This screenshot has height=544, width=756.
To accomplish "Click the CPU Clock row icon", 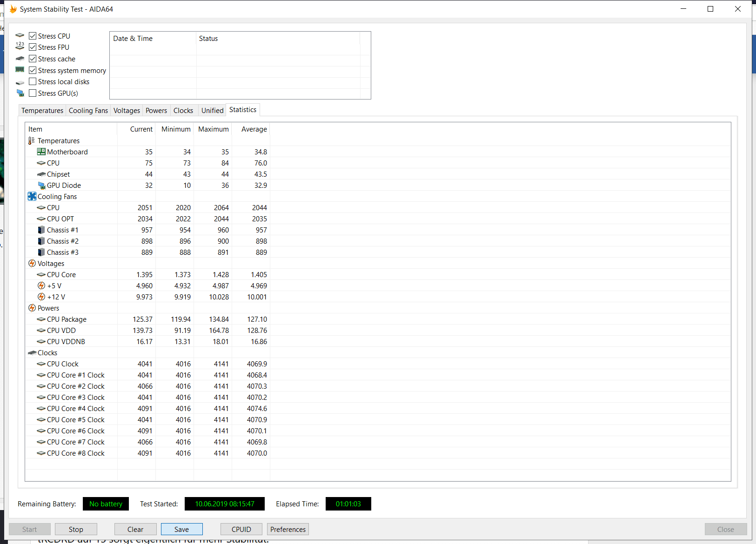I will pos(41,364).
